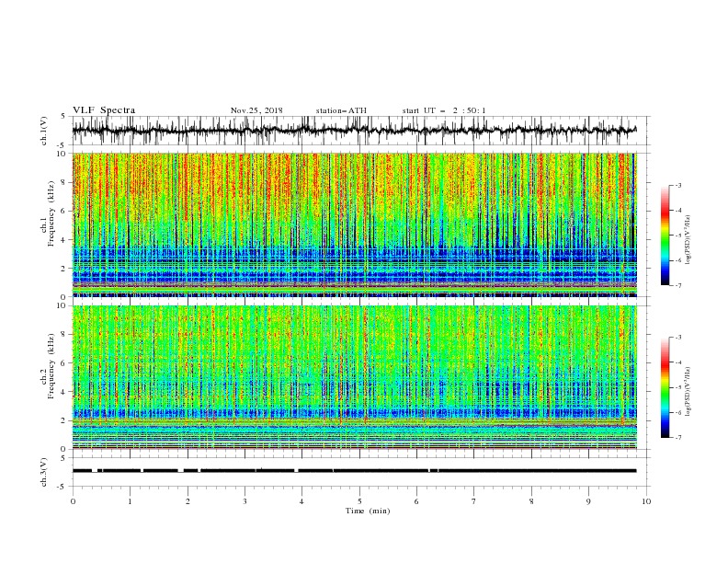Click the "-3" tick on lower color bar
The height and width of the screenshot is (563, 728).
(678, 338)
